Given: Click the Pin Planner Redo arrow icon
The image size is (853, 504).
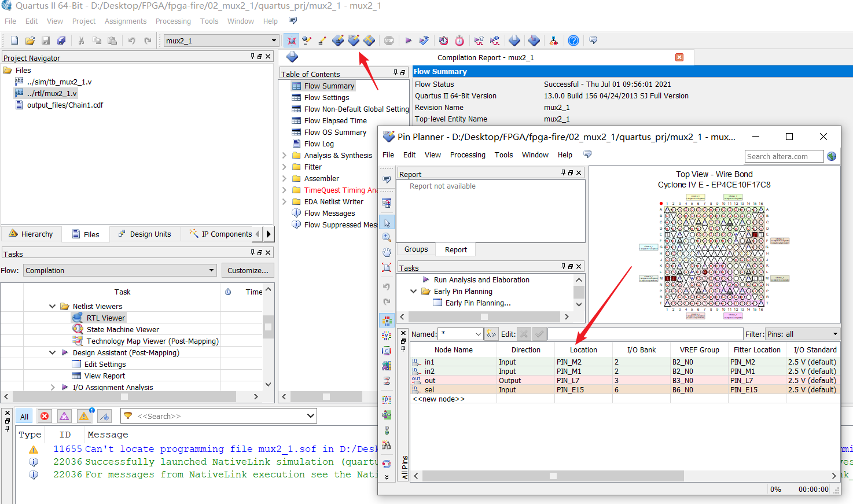Looking at the screenshot, I should click(x=387, y=301).
